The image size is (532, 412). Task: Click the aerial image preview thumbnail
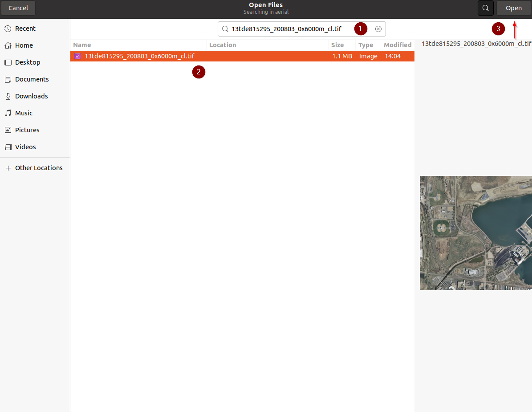pyautogui.click(x=475, y=233)
